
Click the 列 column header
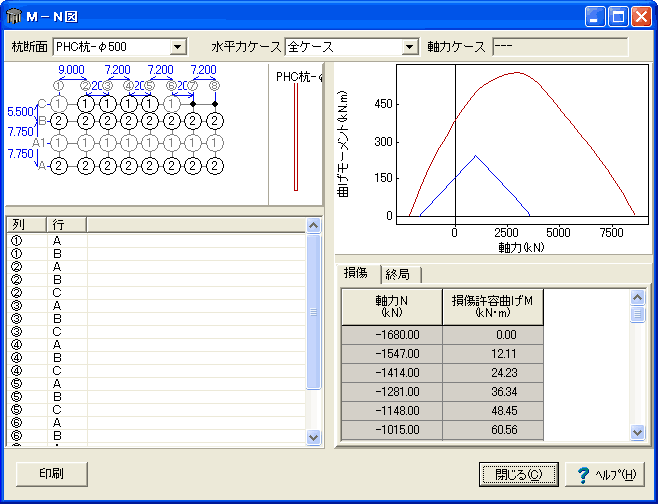pos(26,225)
